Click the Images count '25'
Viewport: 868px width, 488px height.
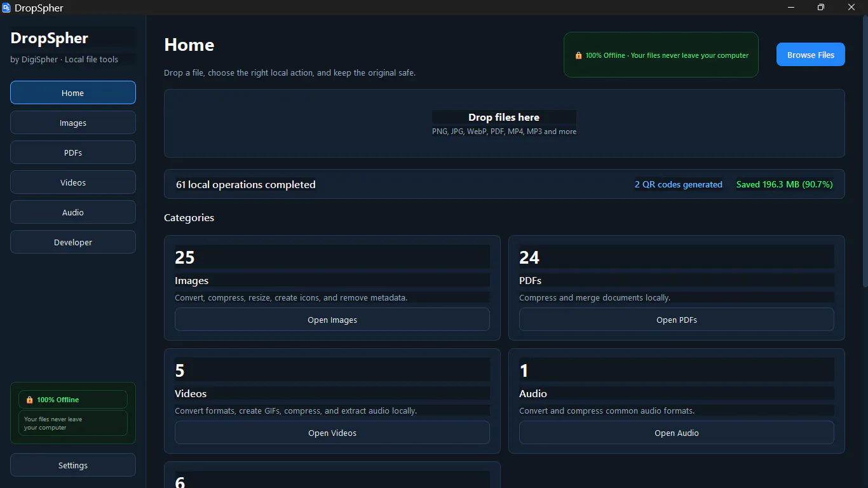pos(185,257)
